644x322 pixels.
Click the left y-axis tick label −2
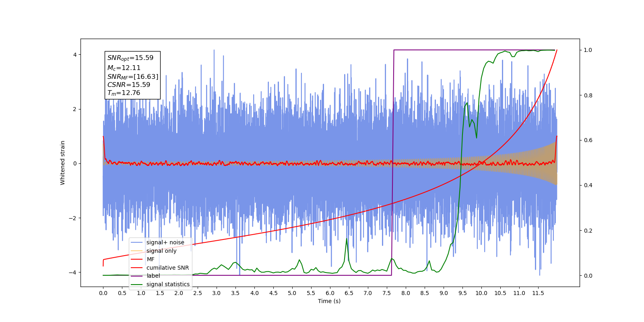pyautogui.click(x=72, y=218)
